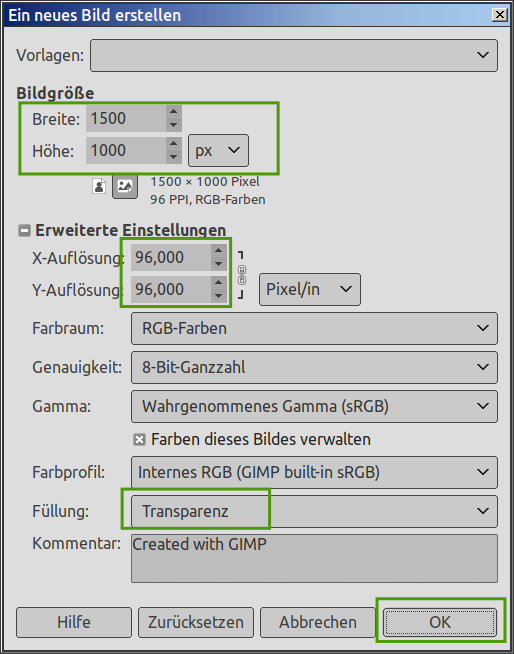The image size is (514, 654).
Task: Open the Genauigkeit 8-Bit-Ganzzahl dropdown
Action: click(314, 367)
